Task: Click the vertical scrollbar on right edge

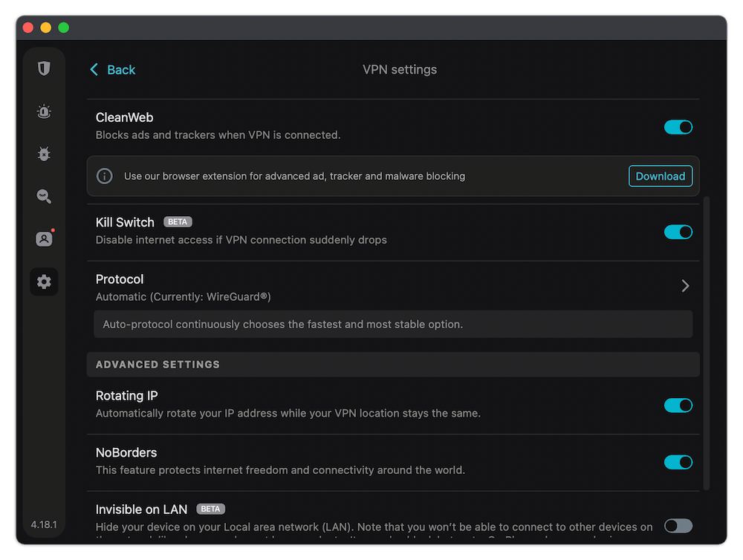Action: point(707,342)
